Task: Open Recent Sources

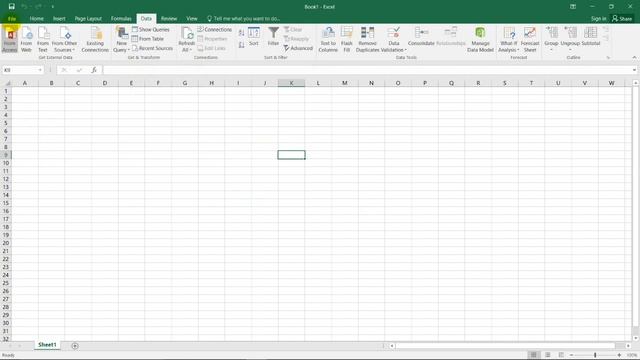Action: [x=152, y=48]
